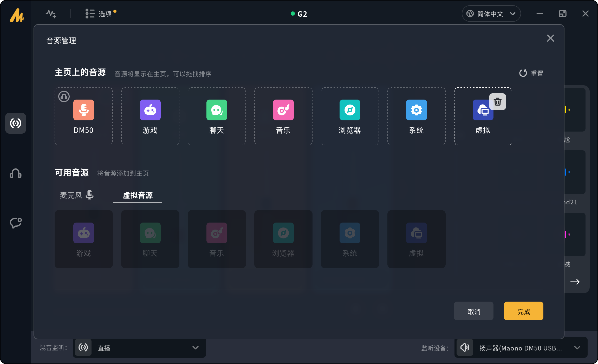
Task: Open the voice chat sidebar icon
Action: [16, 223]
